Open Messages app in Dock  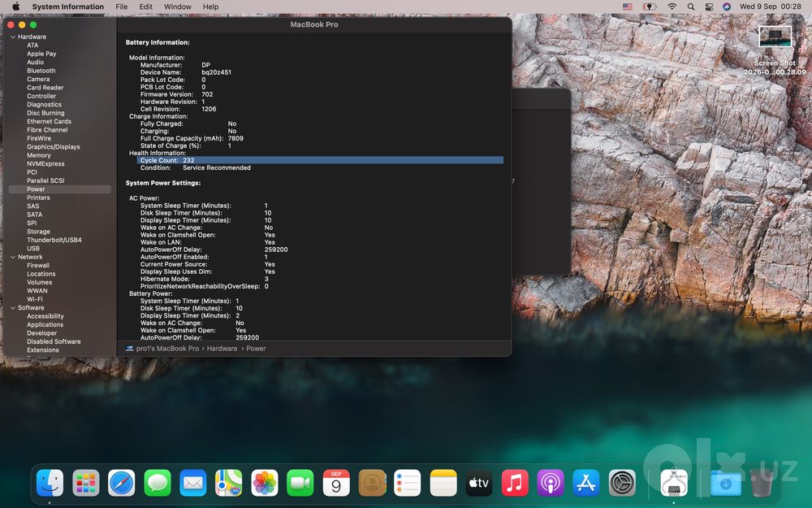[x=157, y=483]
